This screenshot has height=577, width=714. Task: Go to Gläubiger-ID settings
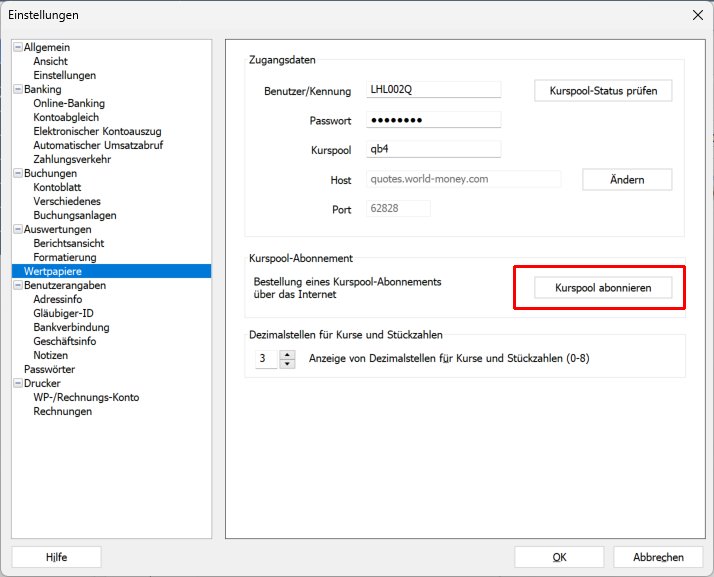63,313
